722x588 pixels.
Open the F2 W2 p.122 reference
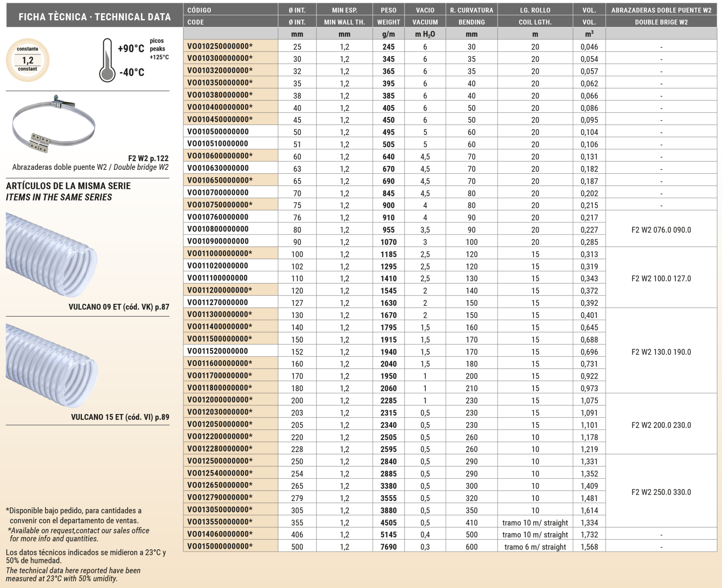tap(148, 158)
